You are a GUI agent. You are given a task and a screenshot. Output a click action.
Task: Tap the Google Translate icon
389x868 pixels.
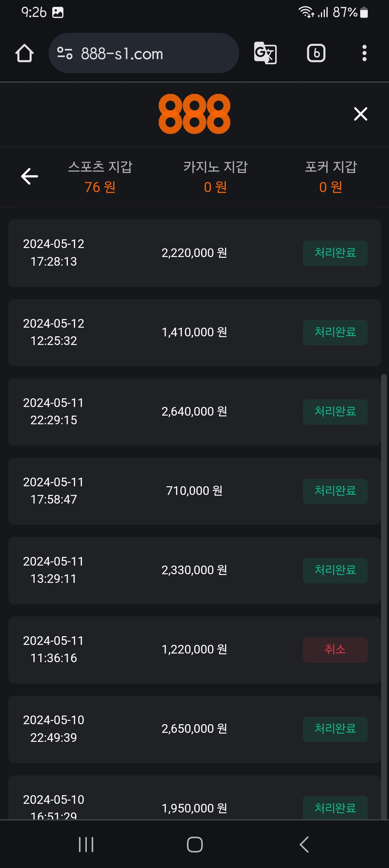pyautogui.click(x=265, y=53)
